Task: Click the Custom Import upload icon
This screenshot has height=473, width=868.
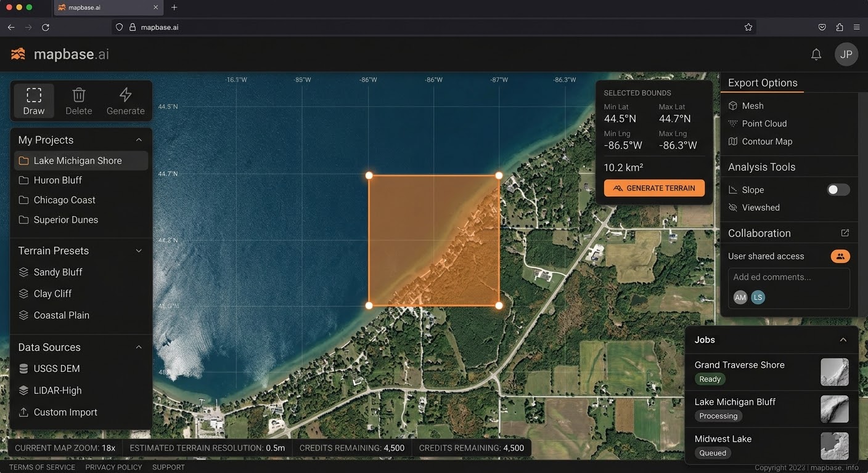Action: (23, 413)
